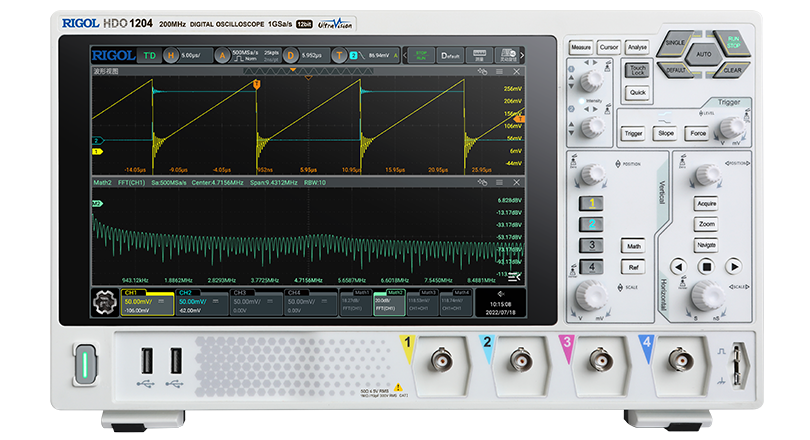Screen dimensions: 810x440
Task: Tap the orange A acquisition settings icon
Action: pyautogui.click(x=222, y=55)
